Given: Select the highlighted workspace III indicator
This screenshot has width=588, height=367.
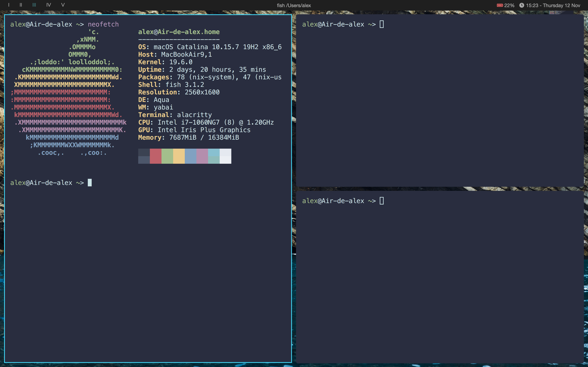Looking at the screenshot, I should click(34, 5).
